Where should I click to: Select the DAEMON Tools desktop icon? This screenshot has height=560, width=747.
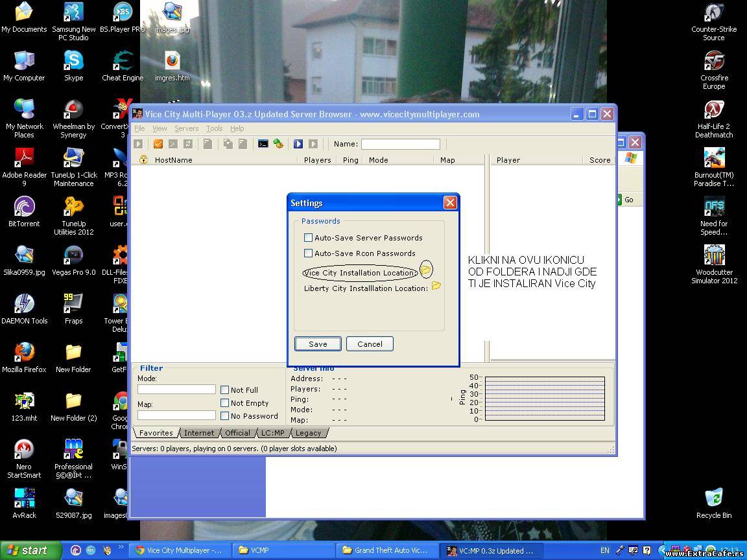pyautogui.click(x=24, y=309)
